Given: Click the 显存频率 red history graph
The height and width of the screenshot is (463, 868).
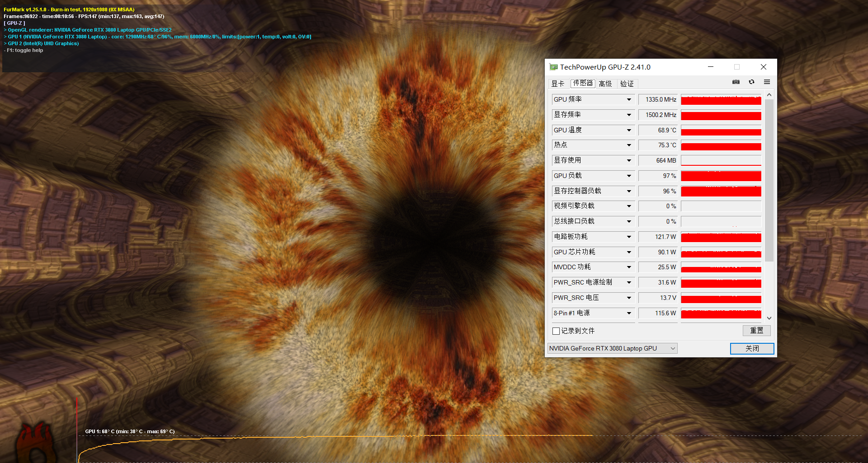Looking at the screenshot, I should pos(721,115).
